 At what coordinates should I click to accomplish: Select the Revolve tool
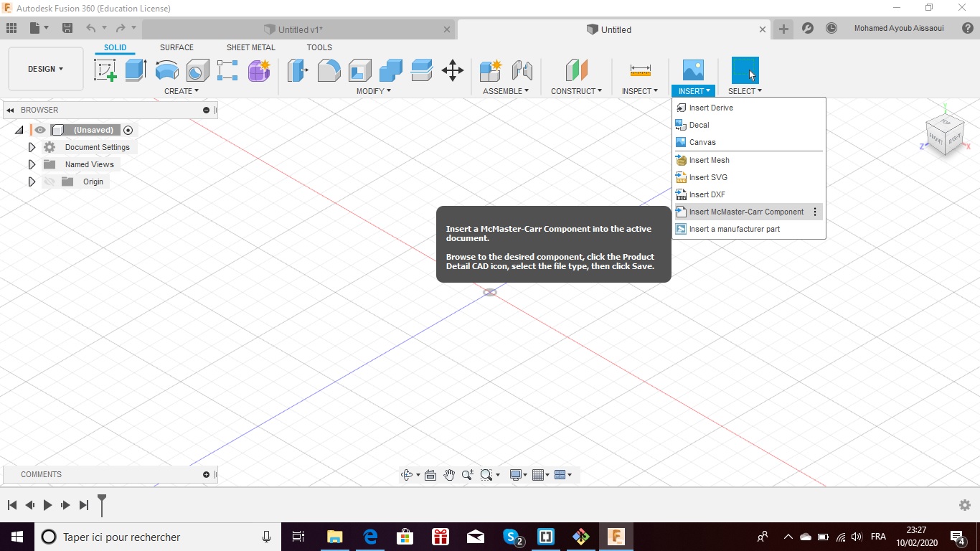[x=167, y=70]
